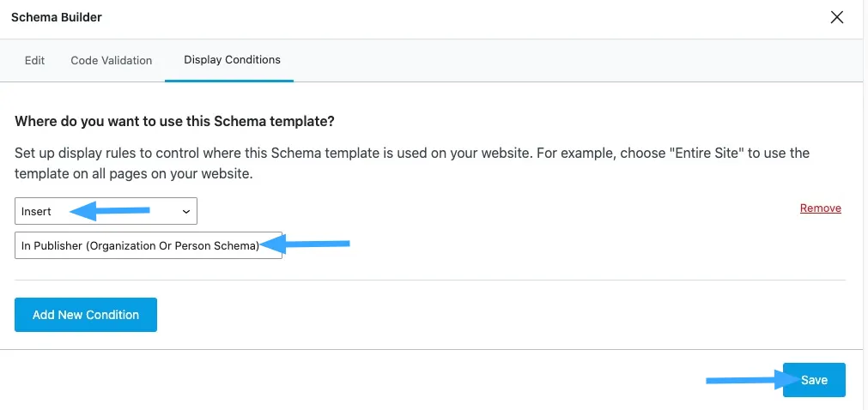Close the Schema Builder dialog

pyautogui.click(x=837, y=17)
